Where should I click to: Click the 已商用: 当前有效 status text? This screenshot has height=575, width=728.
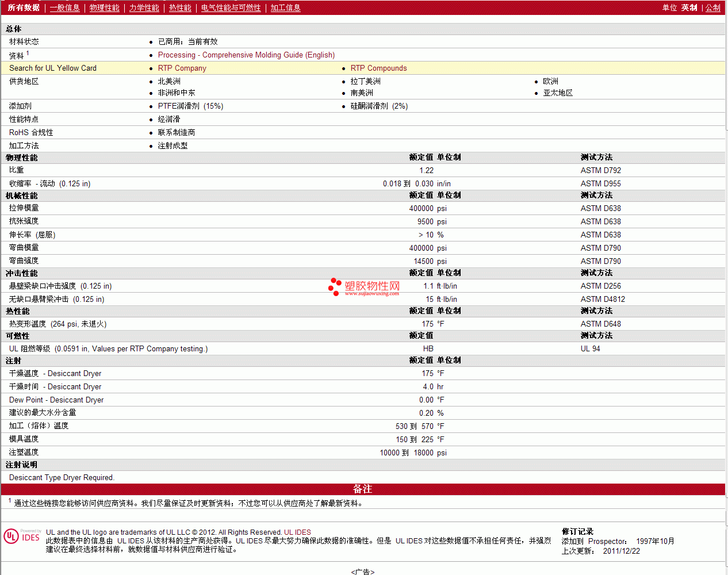[x=187, y=41]
